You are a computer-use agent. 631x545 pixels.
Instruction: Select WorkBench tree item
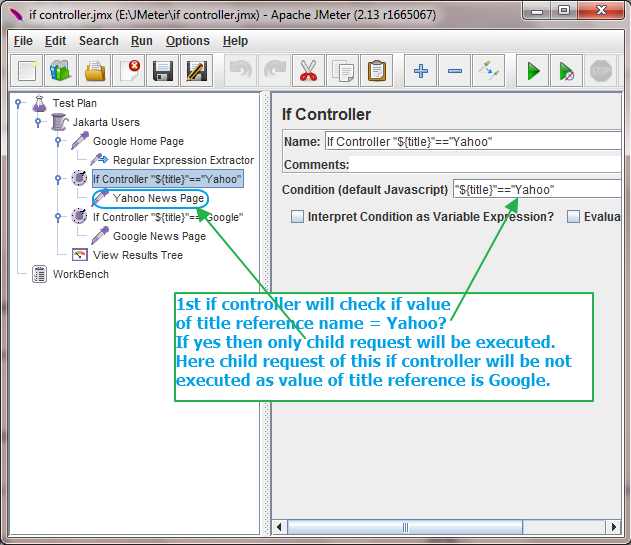pyautogui.click(x=81, y=275)
